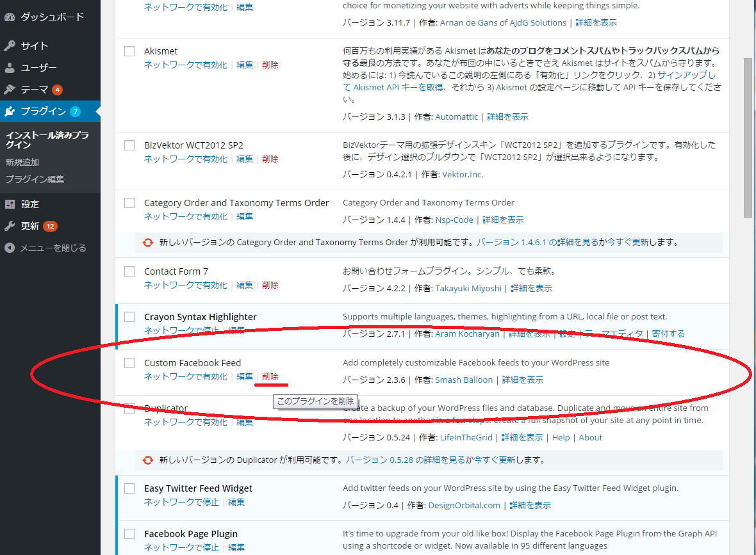Open DesignOrbital.com author link
The height and width of the screenshot is (555, 756).
(x=464, y=505)
